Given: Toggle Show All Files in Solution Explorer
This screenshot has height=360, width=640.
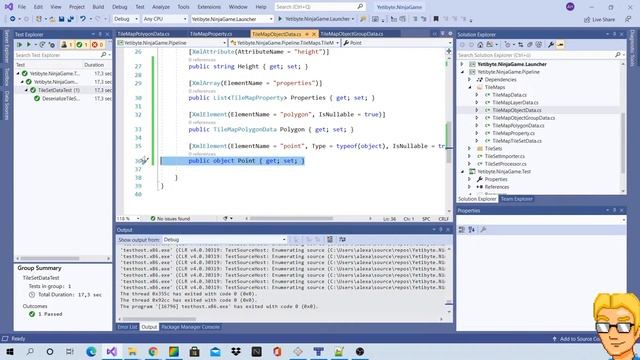Looking at the screenshot, I should [x=539, y=44].
